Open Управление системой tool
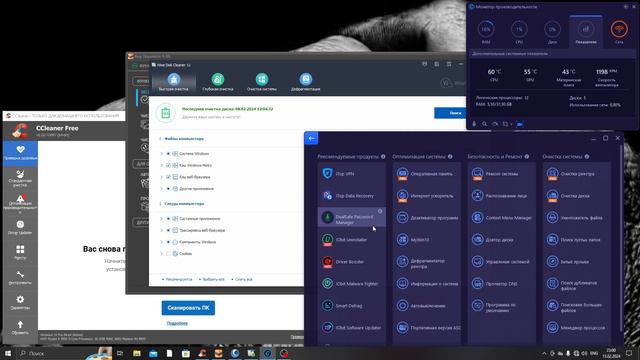Viewport: 640px width, 360px height. point(502,262)
